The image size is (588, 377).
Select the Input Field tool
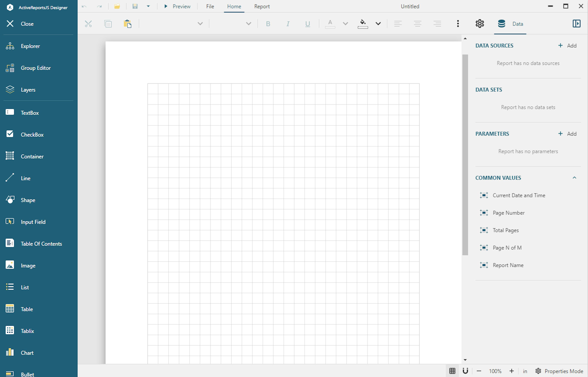click(33, 222)
